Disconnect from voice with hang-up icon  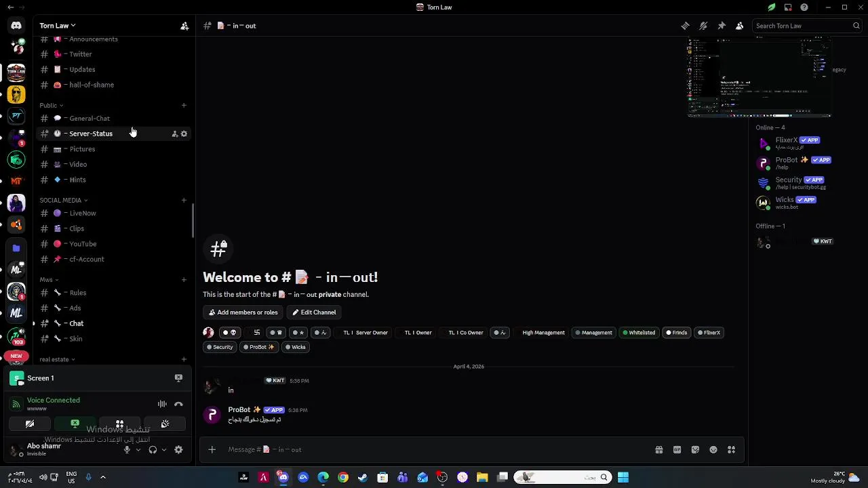(x=178, y=404)
